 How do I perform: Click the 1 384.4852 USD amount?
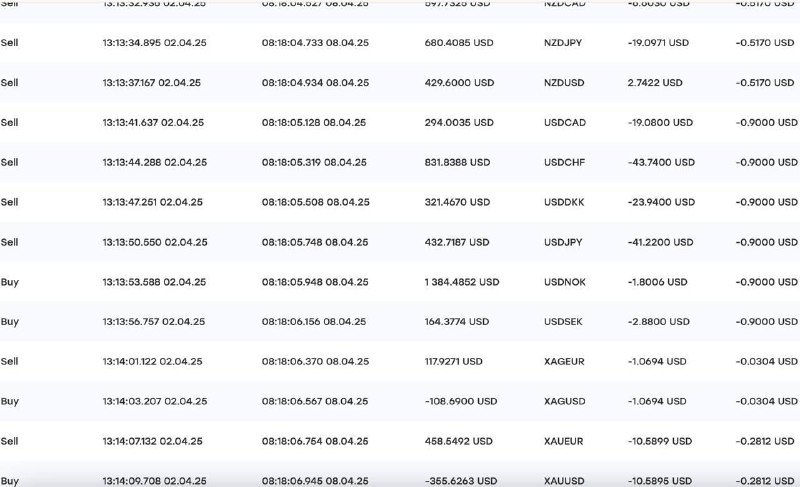coord(461,282)
